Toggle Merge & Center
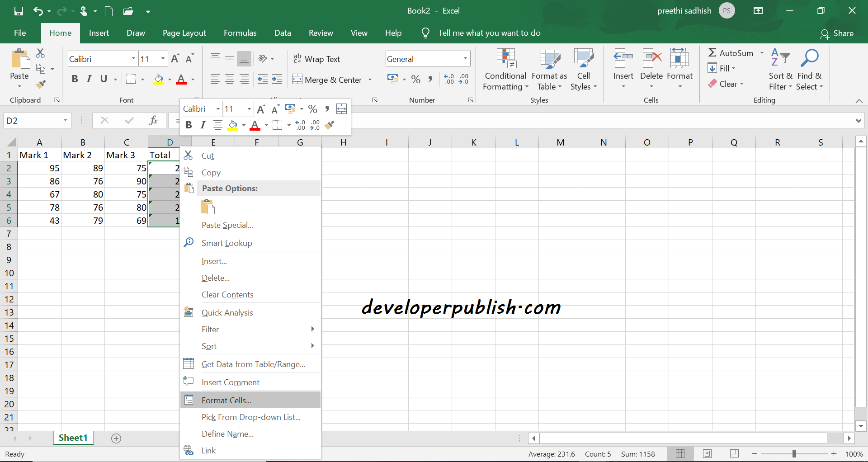This screenshot has width=868, height=462. click(327, 79)
